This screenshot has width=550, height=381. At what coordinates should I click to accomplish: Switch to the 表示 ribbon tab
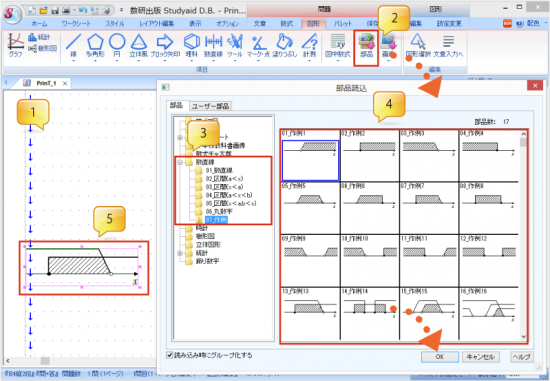pyautogui.click(x=195, y=24)
